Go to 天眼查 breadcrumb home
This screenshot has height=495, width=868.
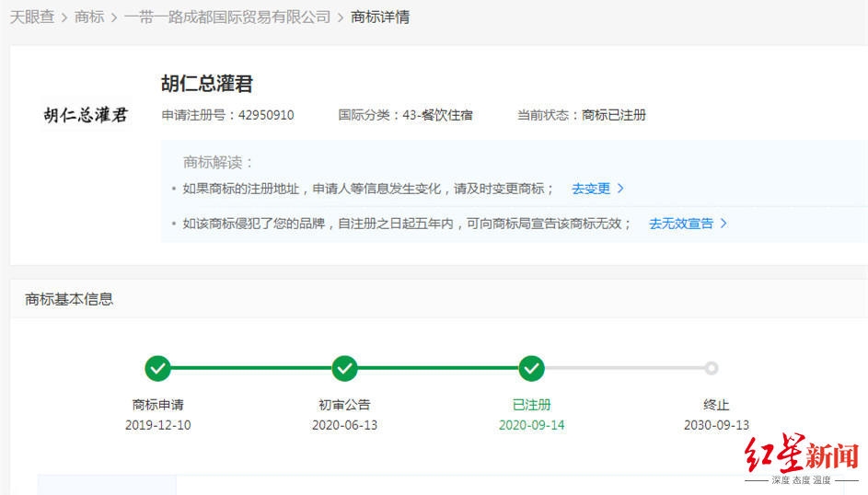point(32,17)
